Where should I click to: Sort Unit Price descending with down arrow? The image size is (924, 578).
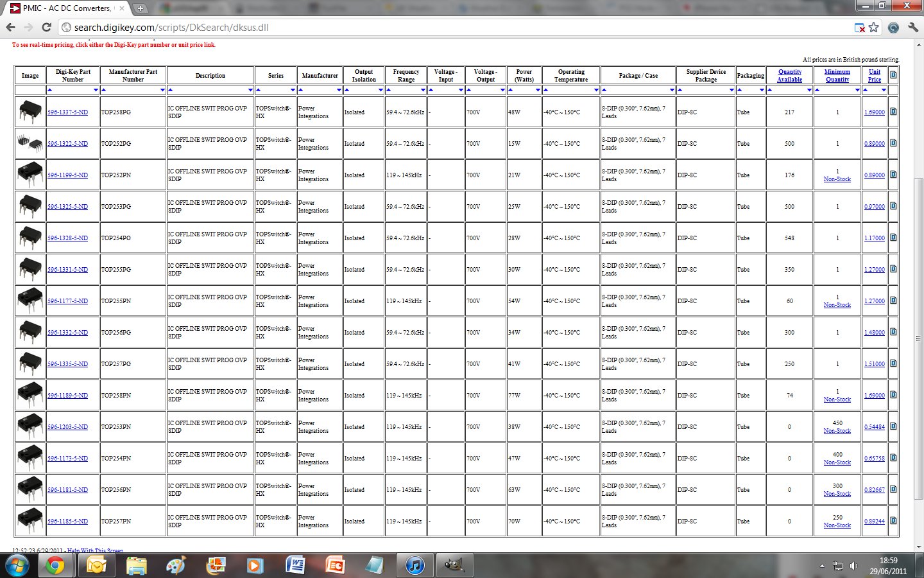pos(884,90)
